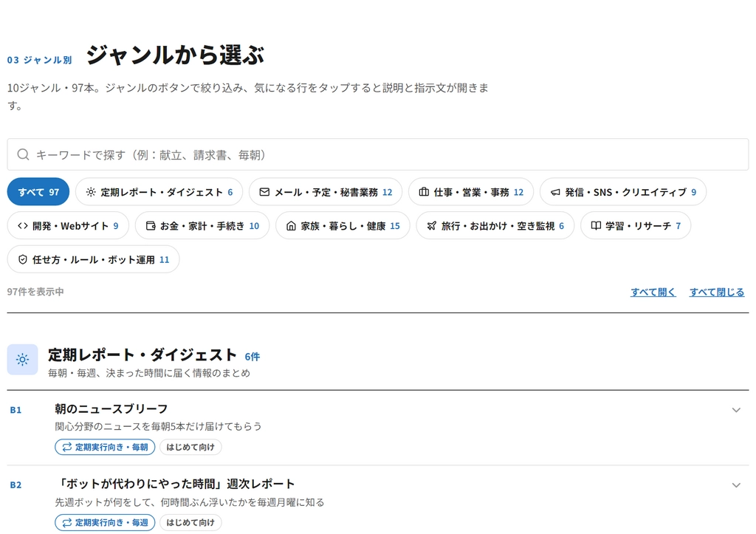Filter by メール・予定・秘書業務
Image resolution: width=756 pixels, height=534 pixels.
coord(326,192)
